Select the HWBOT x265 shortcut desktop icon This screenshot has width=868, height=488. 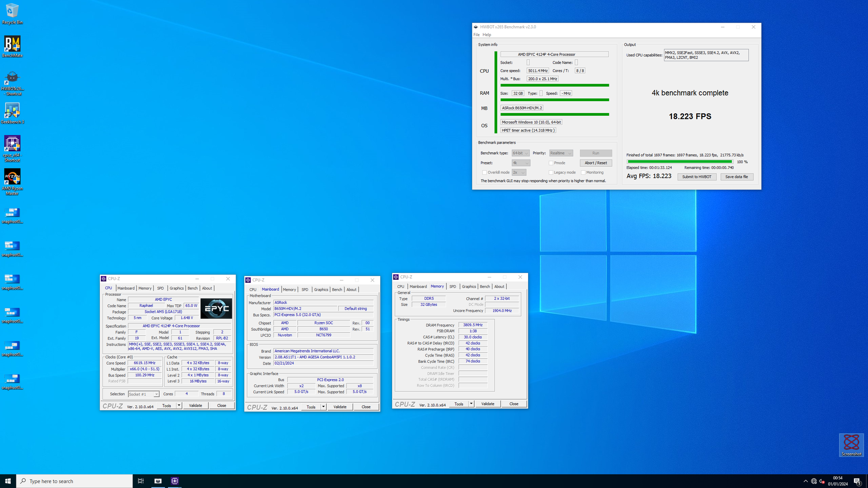pos(12,83)
